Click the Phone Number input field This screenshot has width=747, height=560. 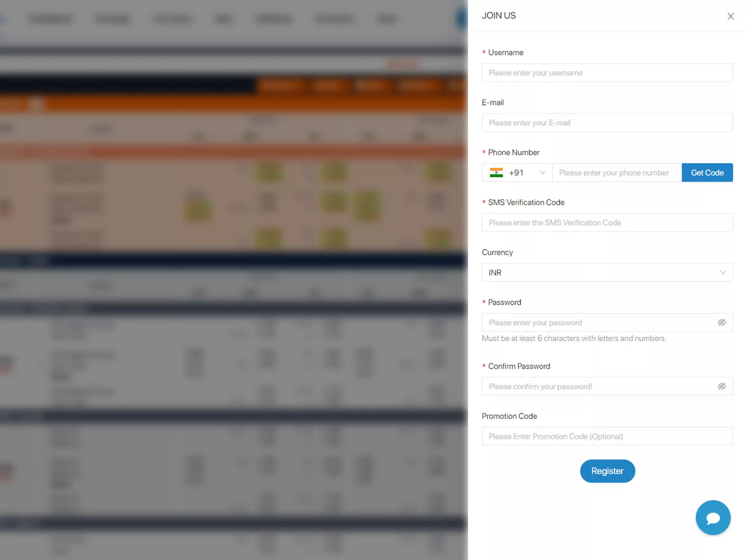616,172
